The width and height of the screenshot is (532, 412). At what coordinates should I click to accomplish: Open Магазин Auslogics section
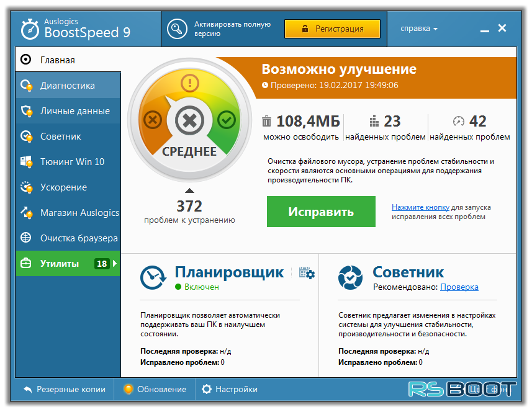pos(68,213)
